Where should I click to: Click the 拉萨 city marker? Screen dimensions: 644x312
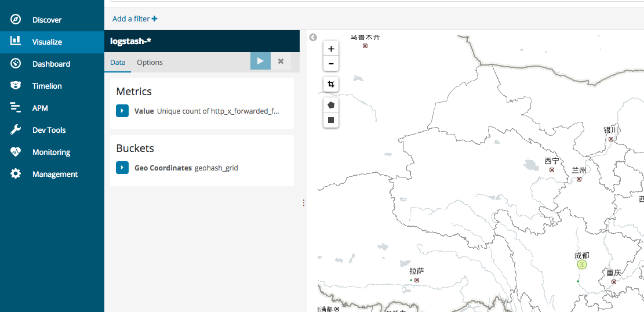tap(417, 280)
